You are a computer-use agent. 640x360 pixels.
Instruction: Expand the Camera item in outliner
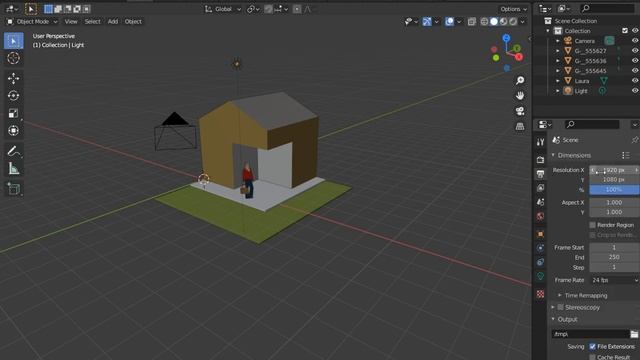pos(558,41)
